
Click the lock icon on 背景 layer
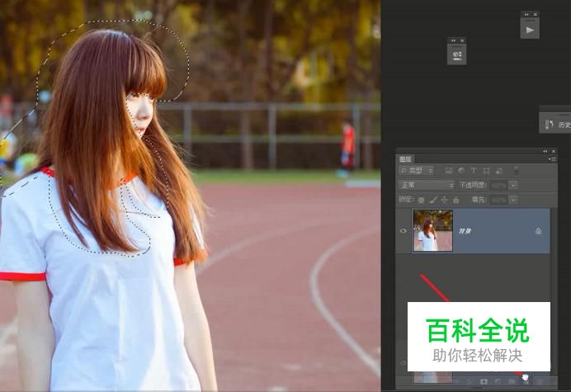click(x=538, y=230)
